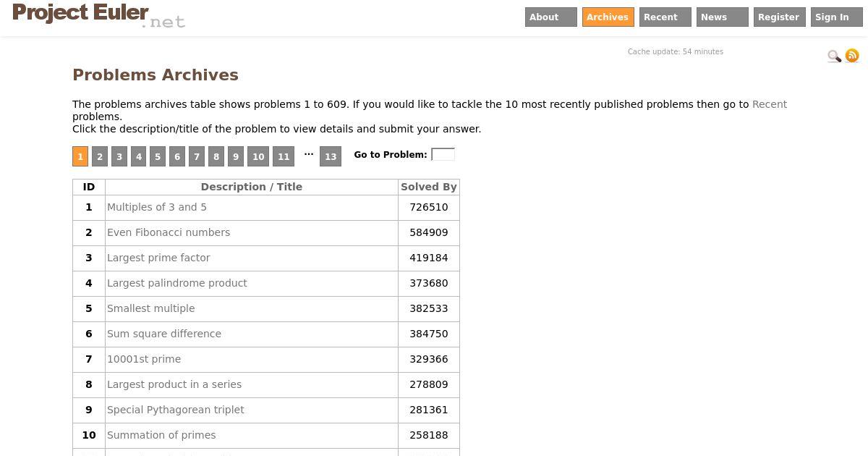Viewport: 868px width, 456px height.
Task: Click solved count 258188
Action: 429,435
